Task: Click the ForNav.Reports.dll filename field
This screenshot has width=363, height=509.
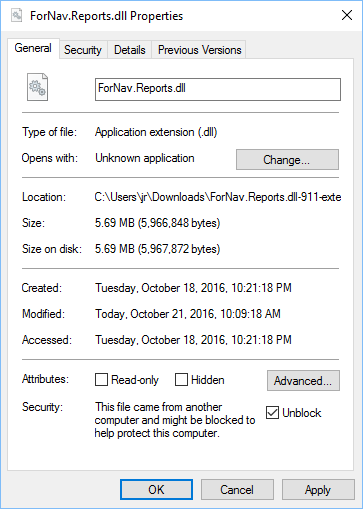Action: click(218, 89)
